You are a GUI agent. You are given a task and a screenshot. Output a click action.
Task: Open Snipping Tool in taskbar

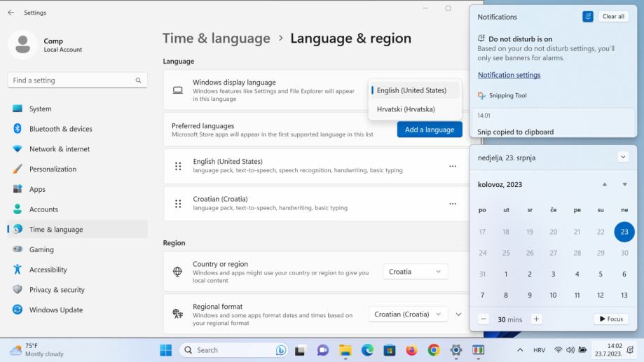click(x=478, y=350)
